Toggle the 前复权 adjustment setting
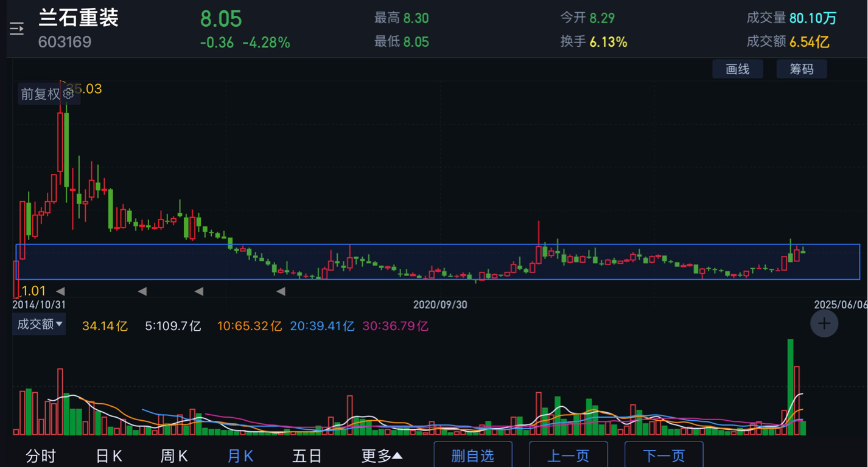This screenshot has width=868, height=467. point(40,94)
